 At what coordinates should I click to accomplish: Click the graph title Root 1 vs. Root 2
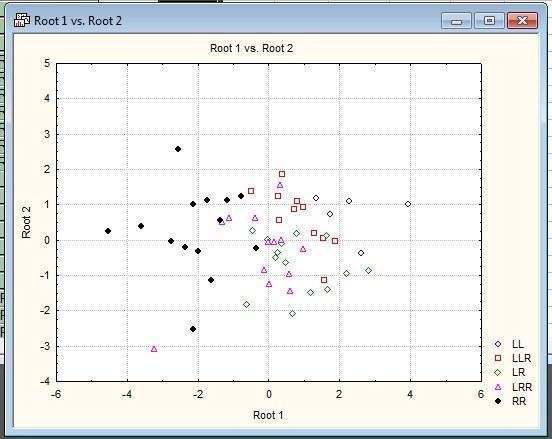[x=251, y=48]
